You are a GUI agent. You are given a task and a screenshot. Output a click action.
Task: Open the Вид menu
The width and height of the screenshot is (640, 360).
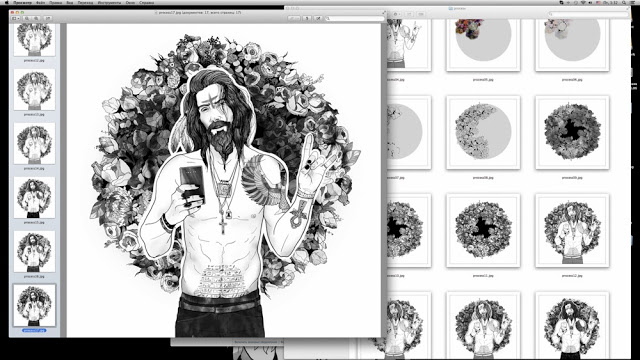(70, 2)
